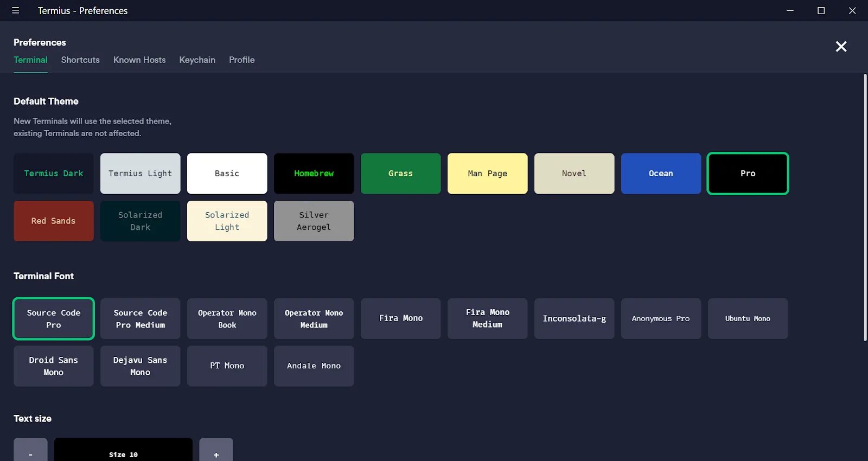Minimize the Termius window
The width and height of the screenshot is (868, 461).
click(x=790, y=10)
